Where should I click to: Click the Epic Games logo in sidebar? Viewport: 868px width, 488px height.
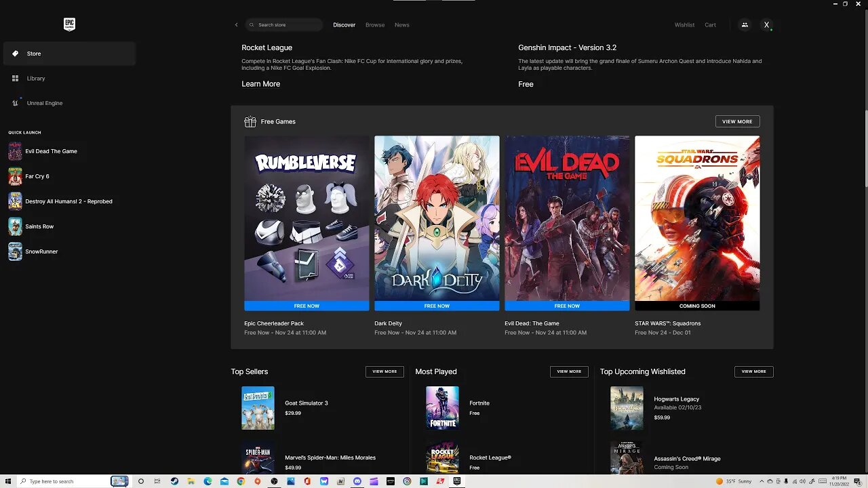click(69, 24)
